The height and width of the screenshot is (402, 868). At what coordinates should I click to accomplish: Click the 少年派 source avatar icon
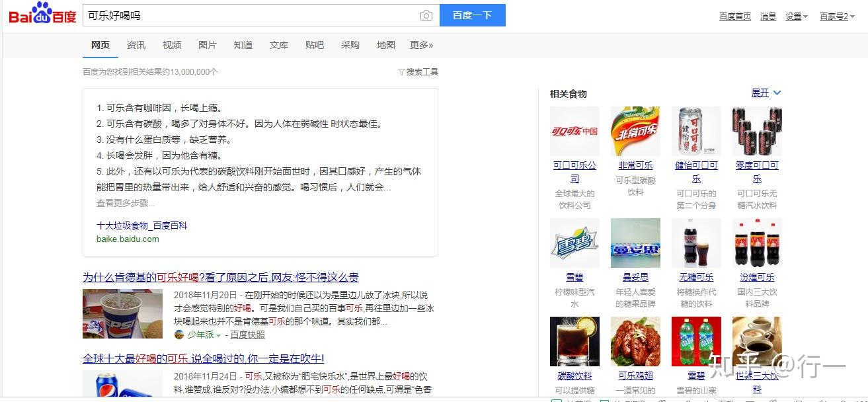pos(179,335)
